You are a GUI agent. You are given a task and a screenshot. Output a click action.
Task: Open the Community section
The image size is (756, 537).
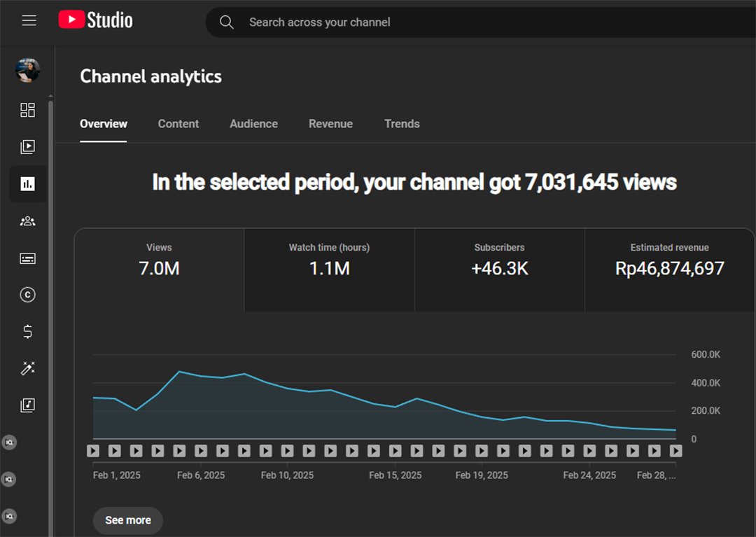(28, 221)
